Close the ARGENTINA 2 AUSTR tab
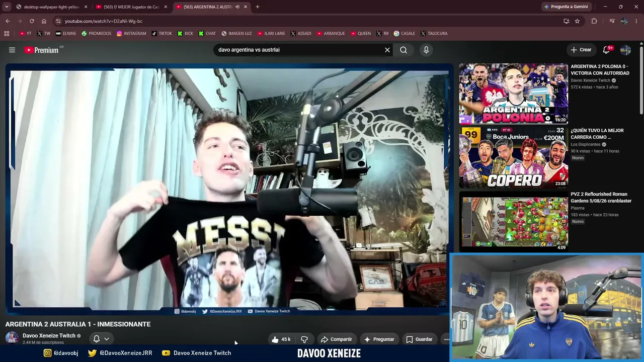This screenshot has height=362, width=644. click(x=246, y=7)
